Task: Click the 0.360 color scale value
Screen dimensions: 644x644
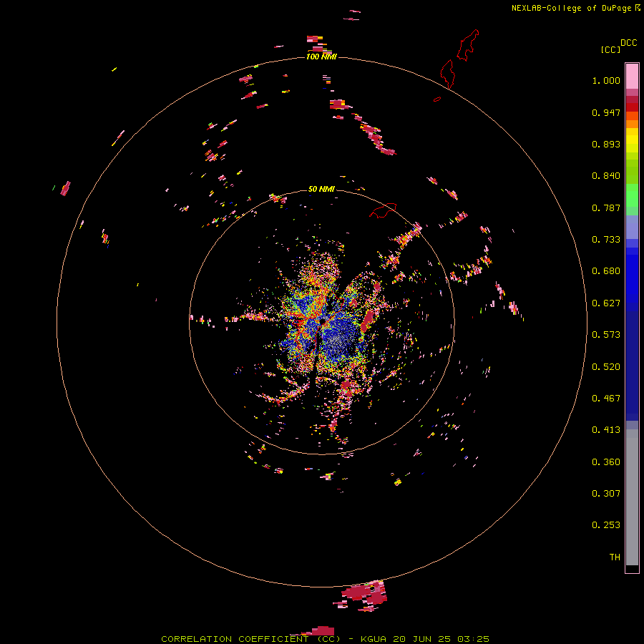Action: coord(606,462)
